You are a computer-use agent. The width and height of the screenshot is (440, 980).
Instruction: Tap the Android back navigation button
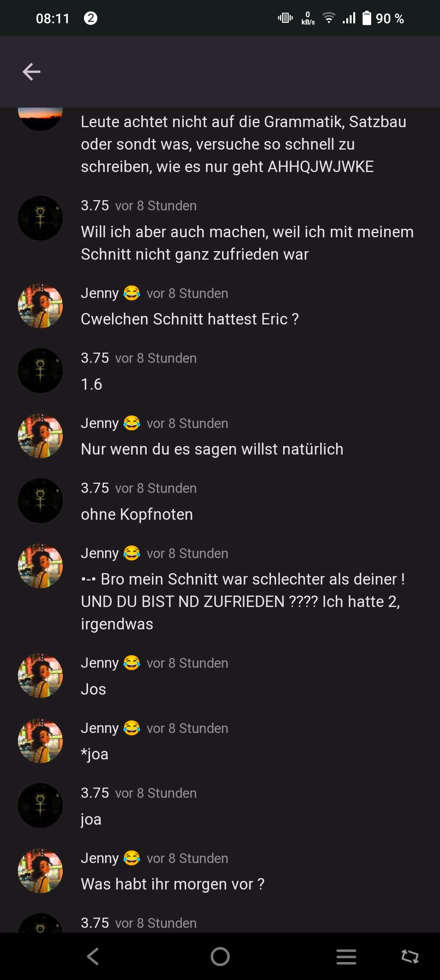93,956
